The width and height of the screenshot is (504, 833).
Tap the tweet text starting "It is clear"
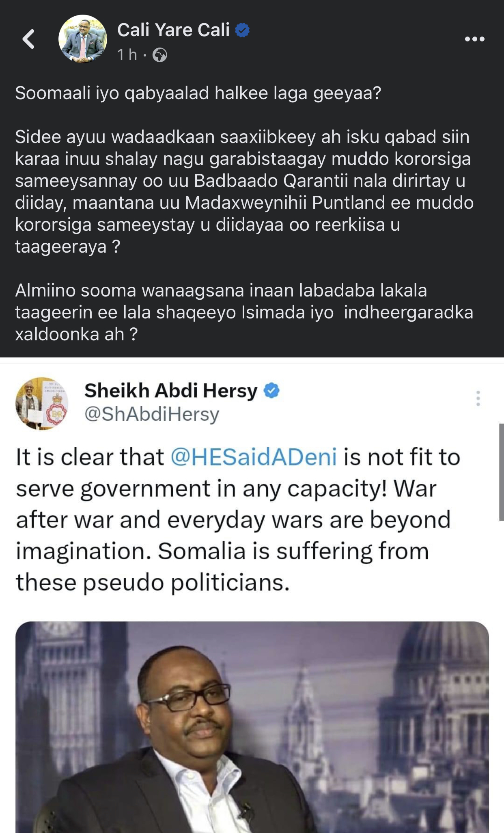pyautogui.click(x=238, y=520)
